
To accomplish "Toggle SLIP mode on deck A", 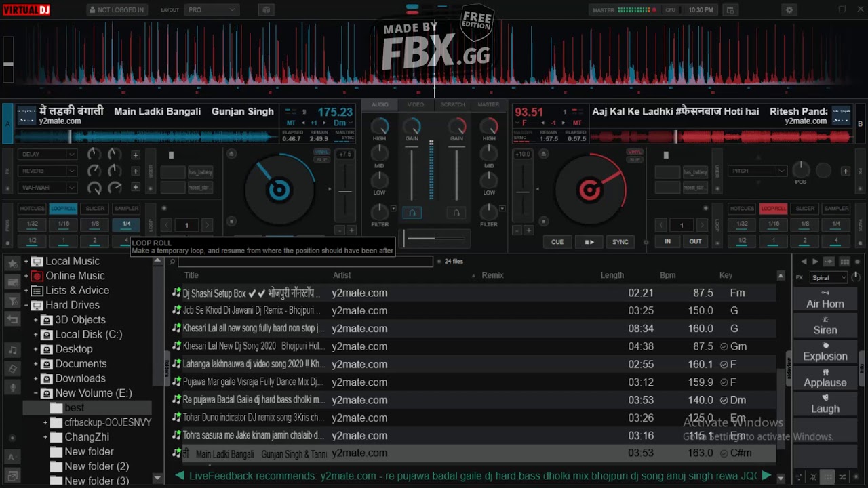I will [x=321, y=159].
